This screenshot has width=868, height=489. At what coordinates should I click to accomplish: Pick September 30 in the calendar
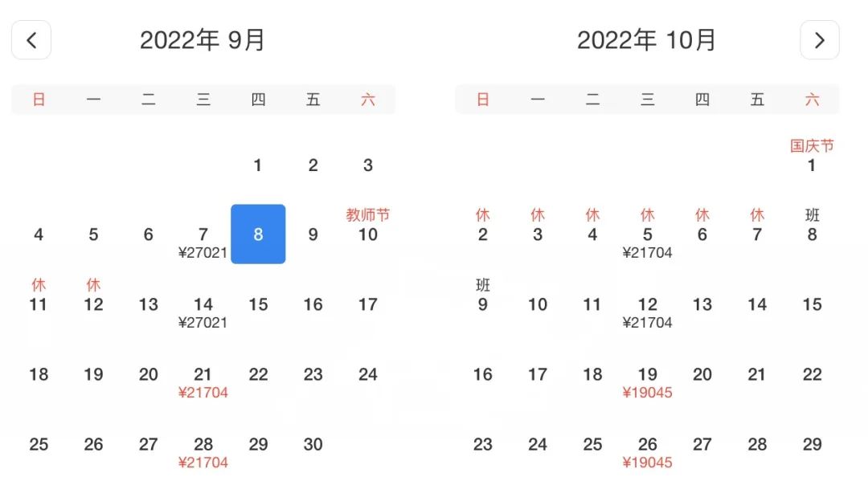click(313, 444)
